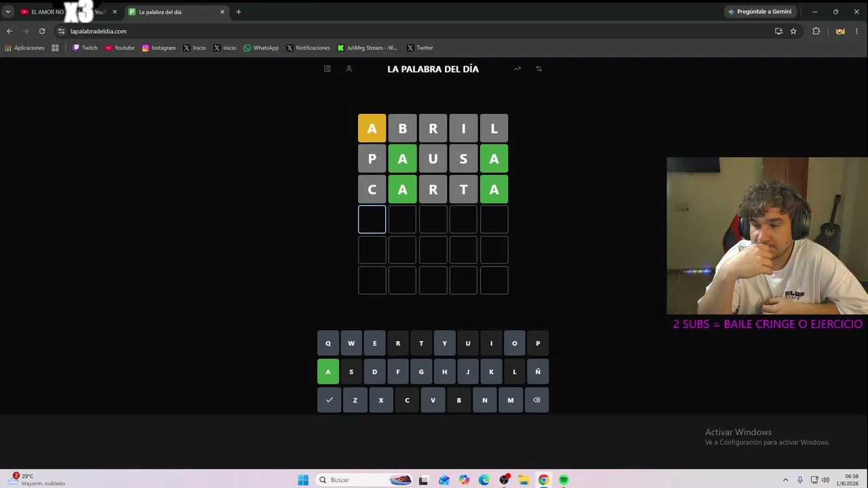868x488 pixels.
Task: Open a new browser tab
Action: point(238,12)
